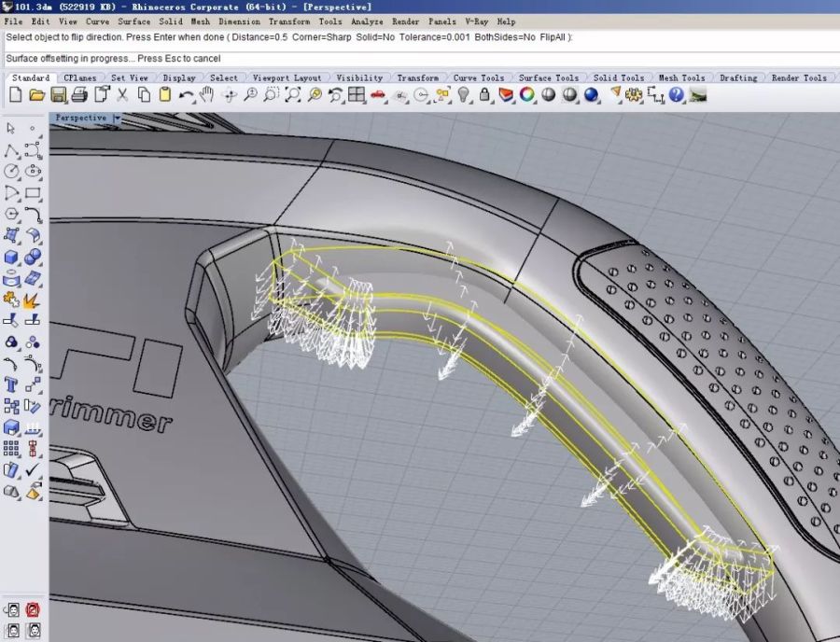
Task: Open the Surface menu
Action: tap(133, 21)
